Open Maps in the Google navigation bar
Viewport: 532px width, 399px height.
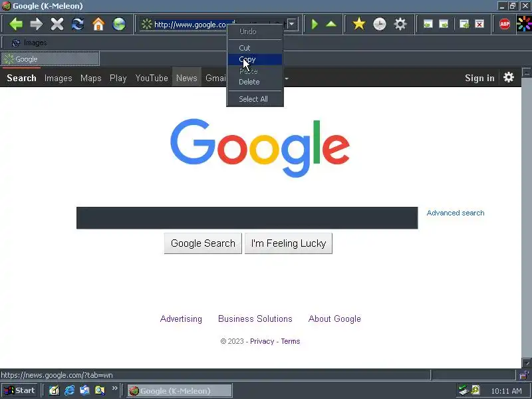91,78
